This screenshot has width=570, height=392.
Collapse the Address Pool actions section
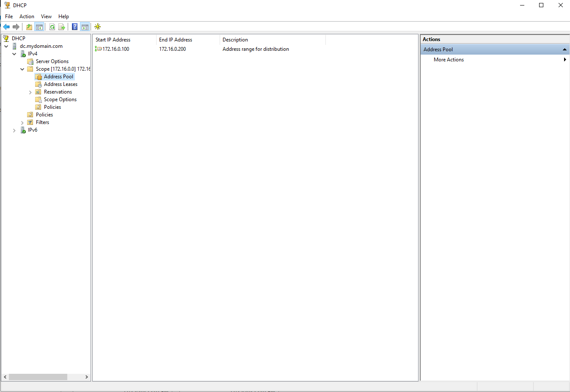pyautogui.click(x=564, y=49)
